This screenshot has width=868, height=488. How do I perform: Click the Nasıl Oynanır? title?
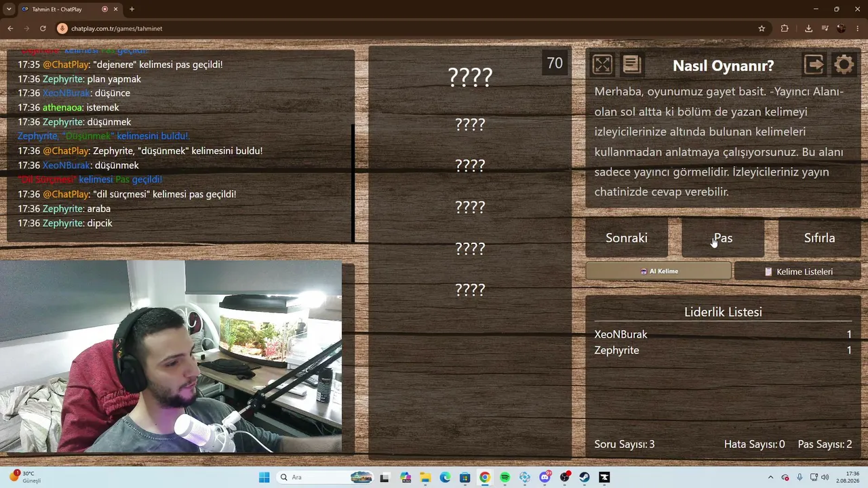(x=723, y=66)
